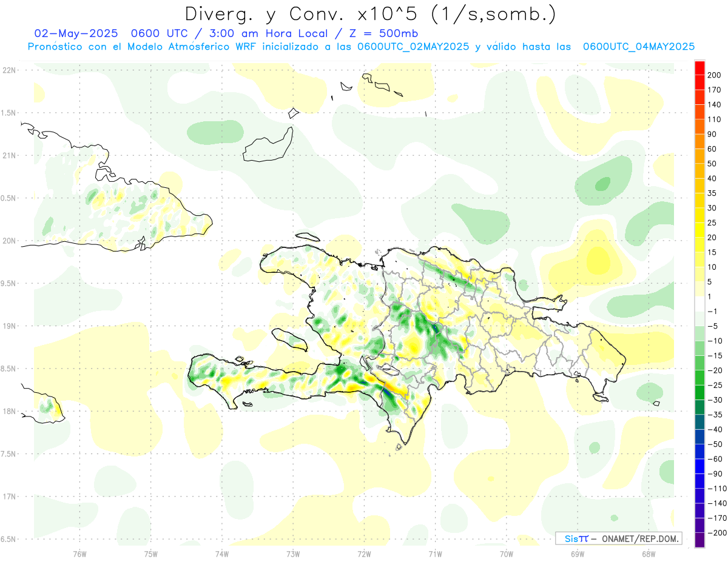728x562 pixels.
Task: Click the '22N' latitude label
Action: pyautogui.click(x=8, y=70)
